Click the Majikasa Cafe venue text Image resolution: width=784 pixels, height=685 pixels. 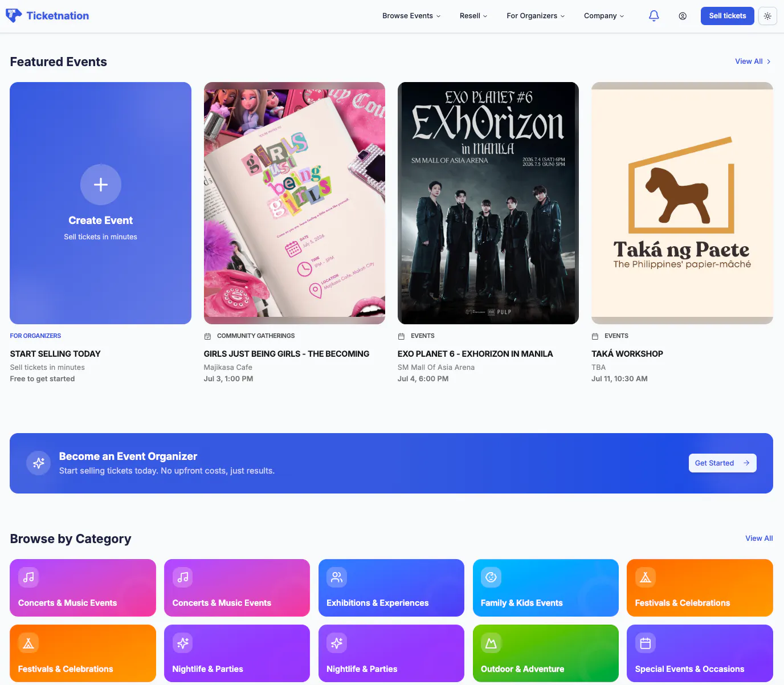tap(228, 368)
